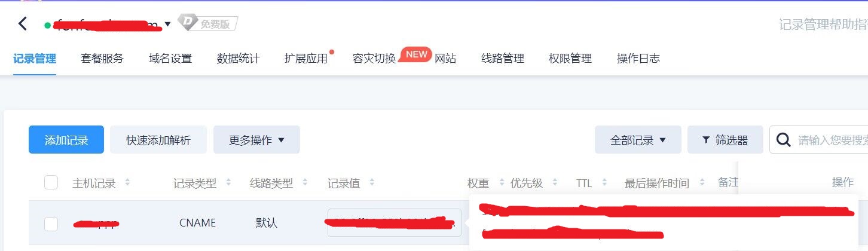Viewport: 868px width, 251px height.
Task: Expand the domain name dropdown arrow
Action: (x=168, y=25)
